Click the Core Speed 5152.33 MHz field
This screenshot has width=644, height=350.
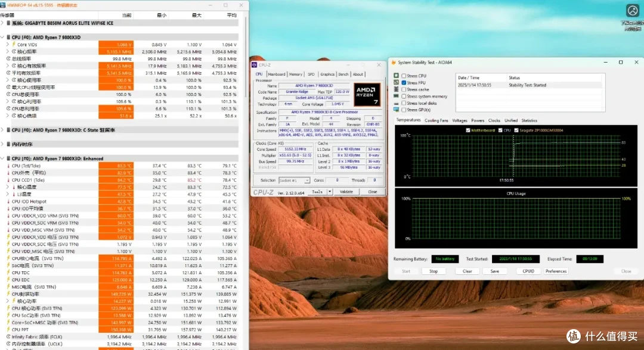pos(295,150)
